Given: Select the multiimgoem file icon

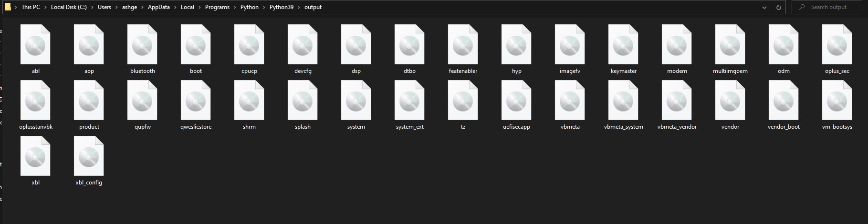Looking at the screenshot, I should coord(730,45).
